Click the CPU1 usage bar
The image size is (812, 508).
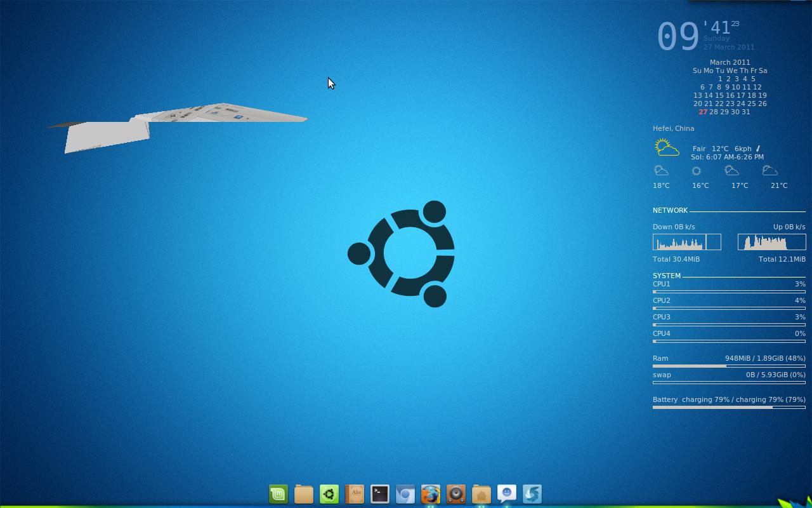tap(729, 291)
